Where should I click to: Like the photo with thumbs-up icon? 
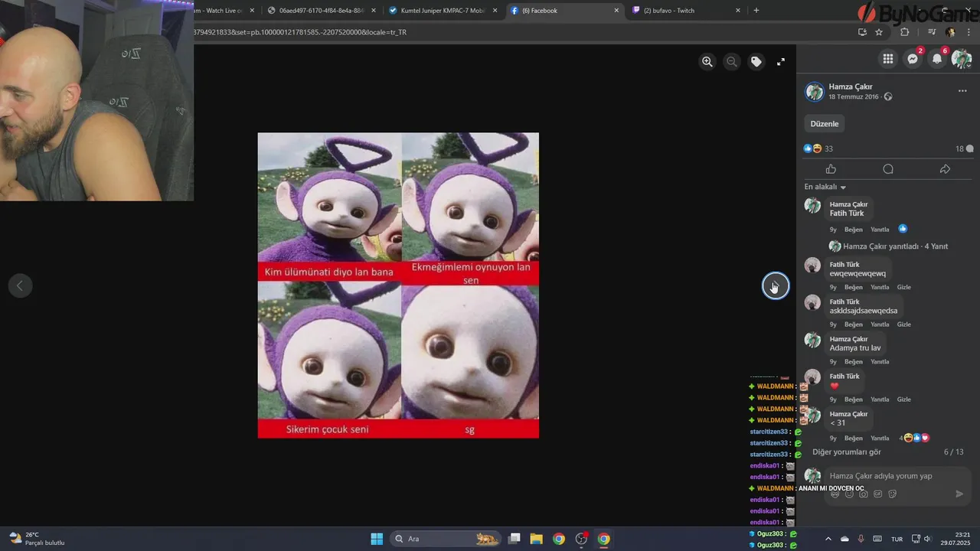point(831,169)
